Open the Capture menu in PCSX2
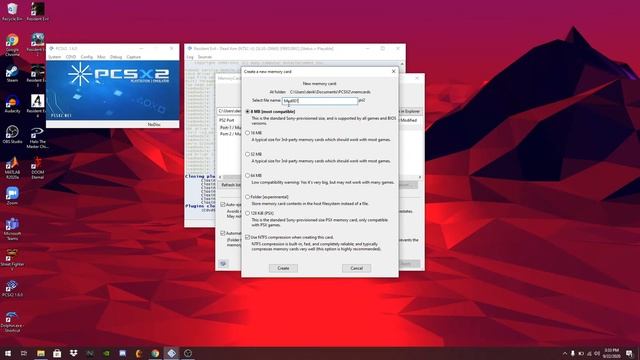 tap(133, 57)
